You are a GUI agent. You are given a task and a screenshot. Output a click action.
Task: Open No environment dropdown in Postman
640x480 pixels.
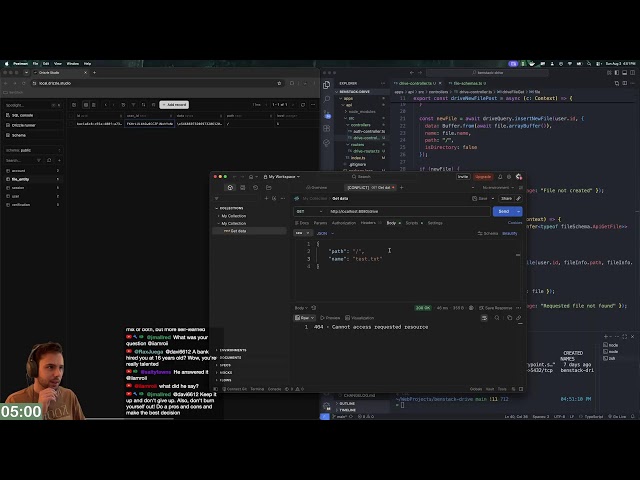tap(498, 188)
